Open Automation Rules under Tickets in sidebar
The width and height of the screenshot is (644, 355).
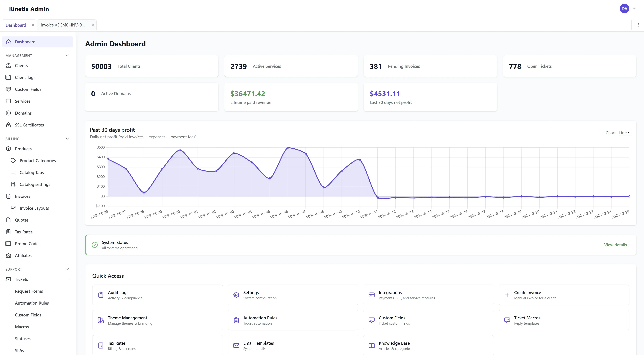pyautogui.click(x=32, y=303)
